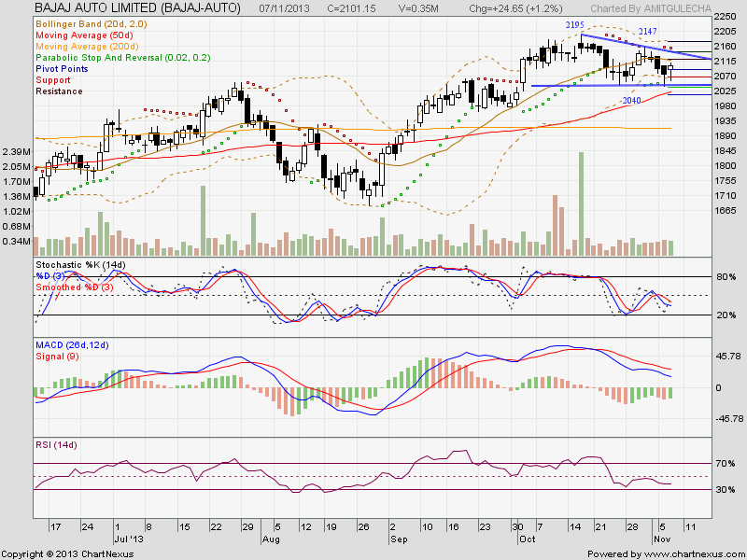This screenshot has height=560, width=747.
Task: Click the Nov month axis label
Action: coord(662,539)
